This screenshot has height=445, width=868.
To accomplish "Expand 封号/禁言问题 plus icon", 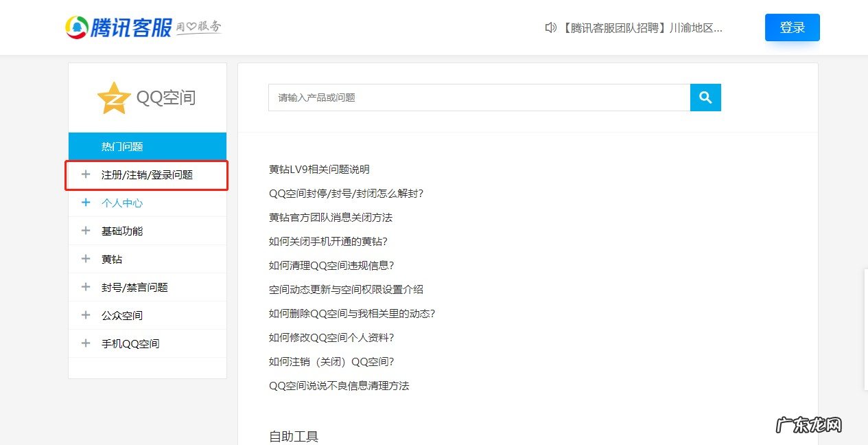I will (86, 287).
